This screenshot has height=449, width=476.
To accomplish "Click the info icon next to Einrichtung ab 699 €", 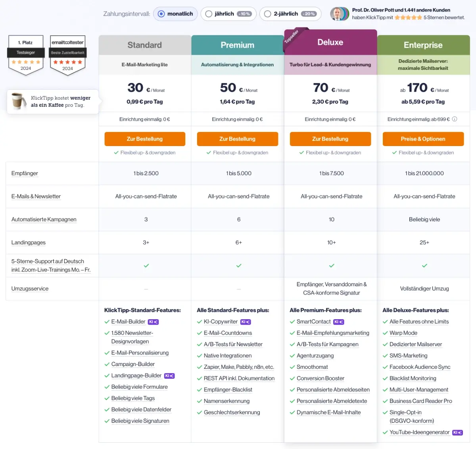I will pos(455,119).
